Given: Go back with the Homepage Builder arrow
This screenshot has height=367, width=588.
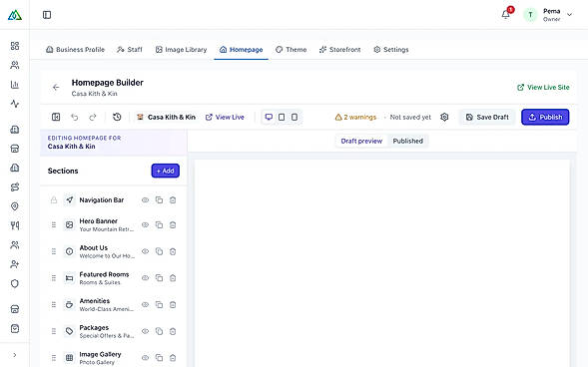Looking at the screenshot, I should pos(56,87).
